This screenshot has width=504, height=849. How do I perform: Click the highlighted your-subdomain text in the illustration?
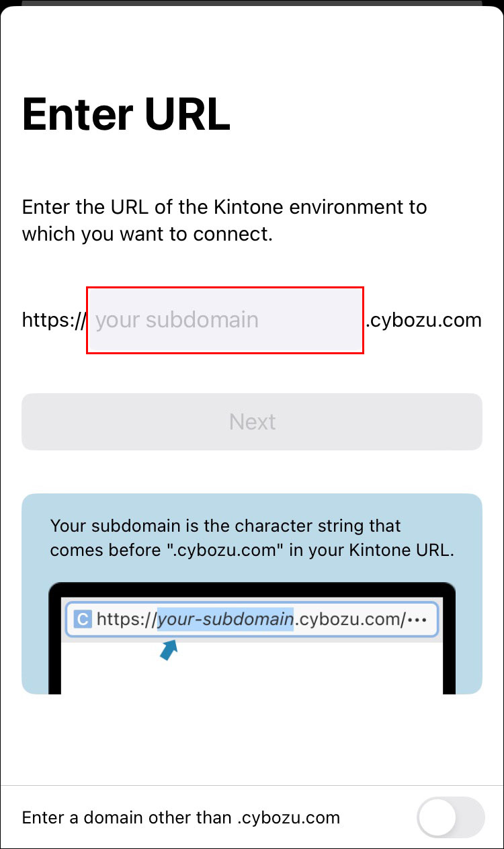click(225, 619)
